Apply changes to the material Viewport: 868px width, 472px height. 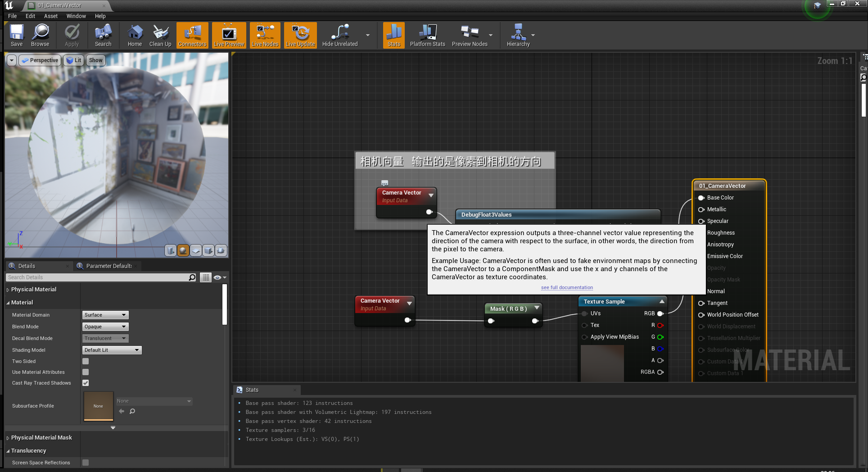click(72, 35)
